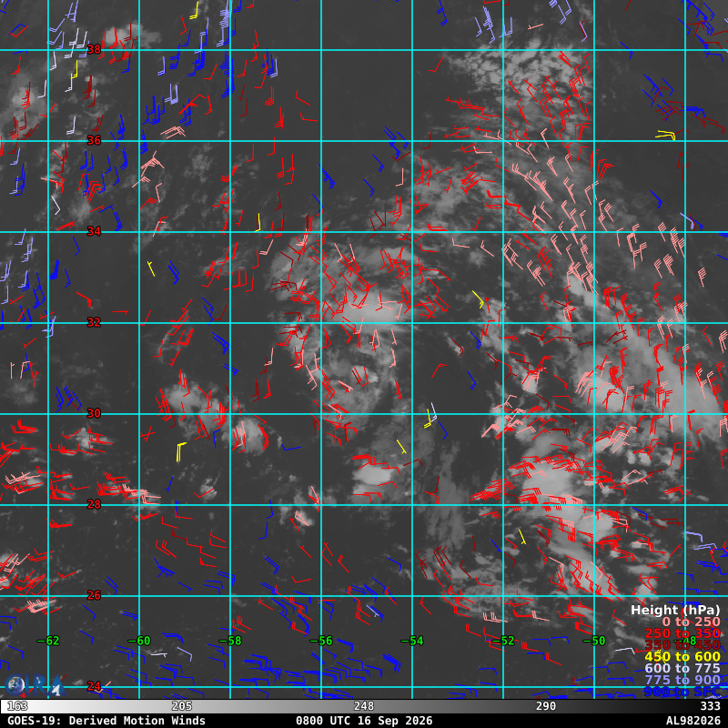The image size is (728, 728).
Task: Click the longitude -52 grid label
Action: click(x=503, y=641)
